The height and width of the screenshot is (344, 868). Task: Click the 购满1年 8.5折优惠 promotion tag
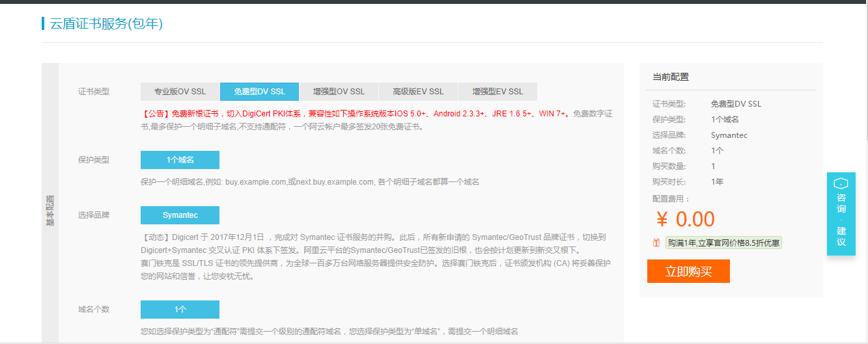coord(723,243)
